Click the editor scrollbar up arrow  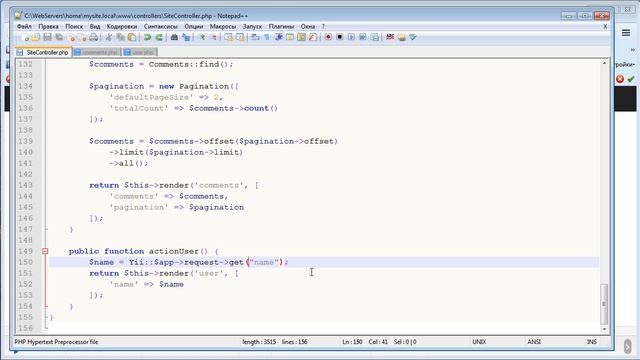coord(604,63)
